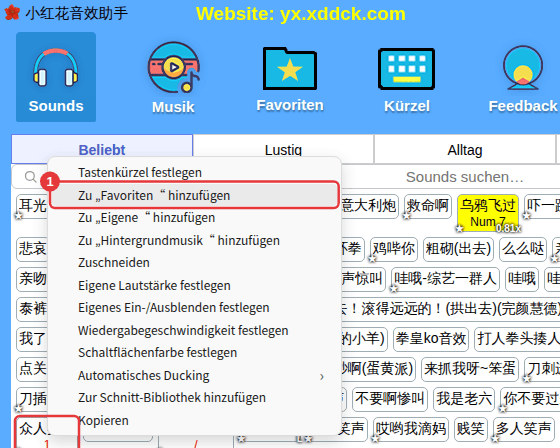Click favorite star on 救命啊 button
This screenshot has width=560, height=448.
click(x=406, y=215)
